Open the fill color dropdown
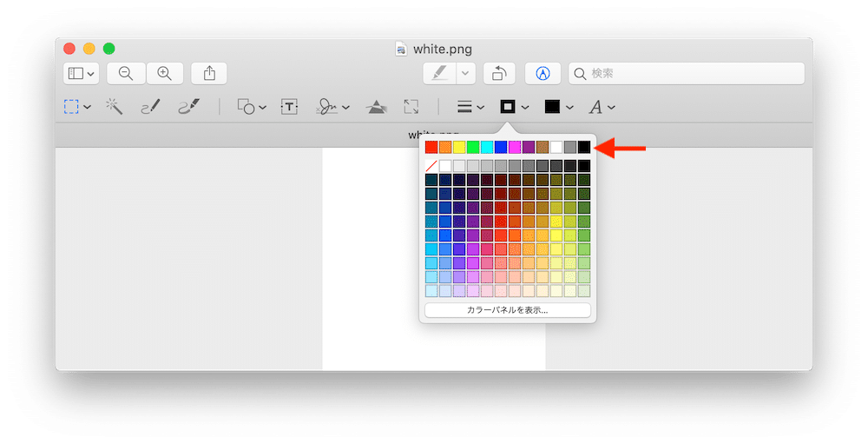 [x=558, y=107]
